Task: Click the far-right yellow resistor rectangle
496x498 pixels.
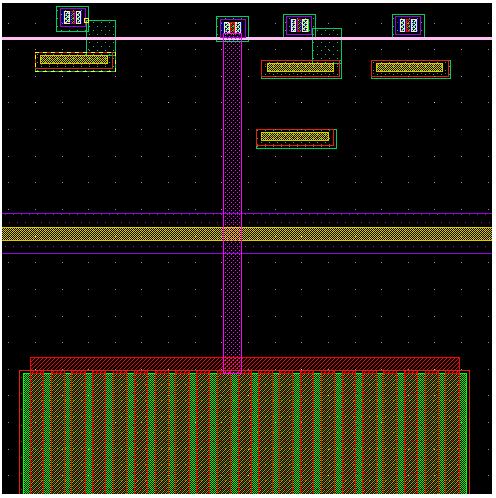Action: [x=411, y=69]
